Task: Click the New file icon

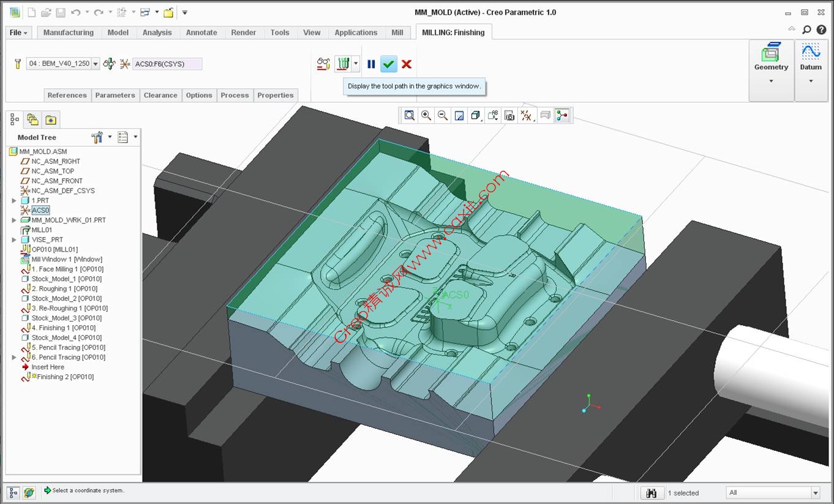Action: click(x=32, y=12)
